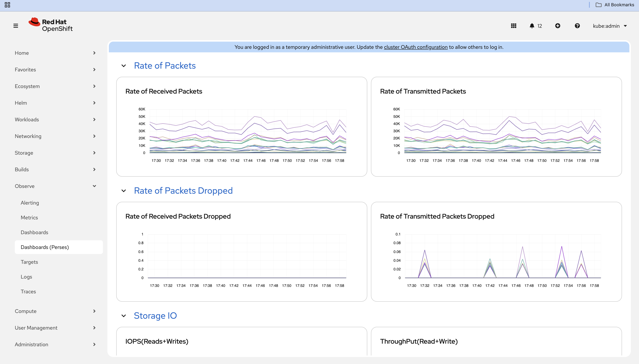Follow the cluster OAuth configuration link
This screenshot has height=364, width=639.
tap(416, 47)
